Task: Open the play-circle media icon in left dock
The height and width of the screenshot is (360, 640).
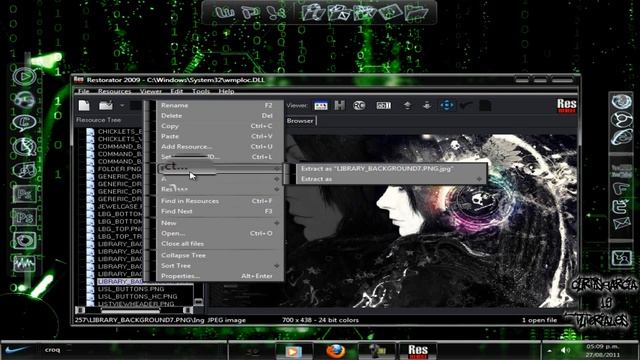Action: pos(24,76)
